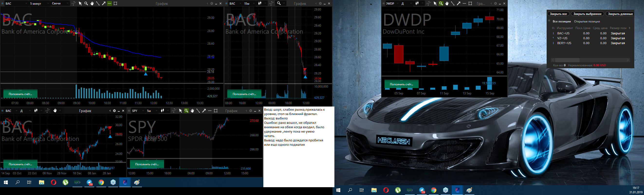Open settings gear of BAC 5 минут chart

click(212, 3)
